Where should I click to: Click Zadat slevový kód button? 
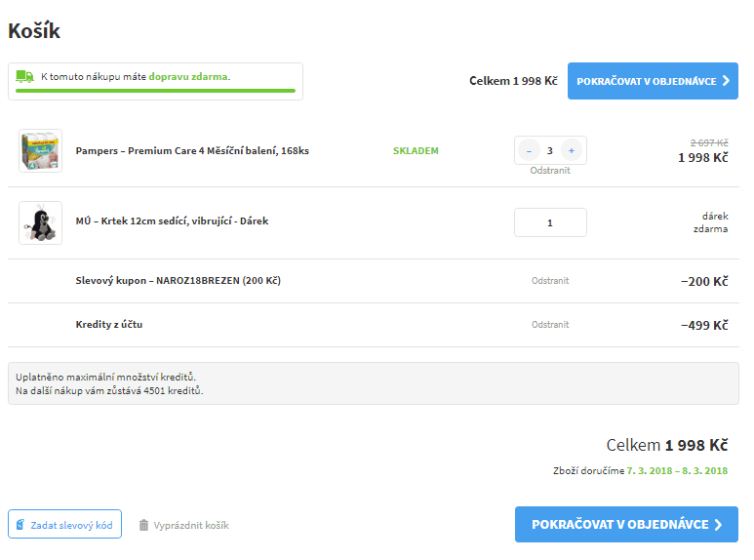coord(64,525)
